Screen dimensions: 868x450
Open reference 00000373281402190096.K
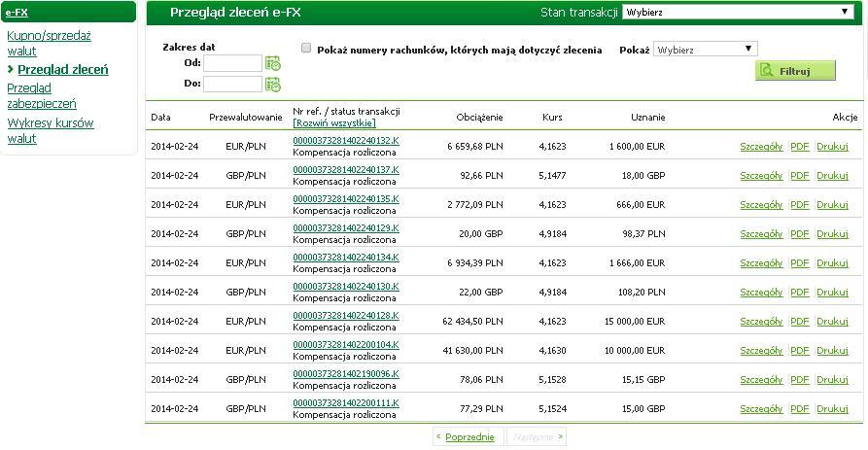[x=346, y=373]
